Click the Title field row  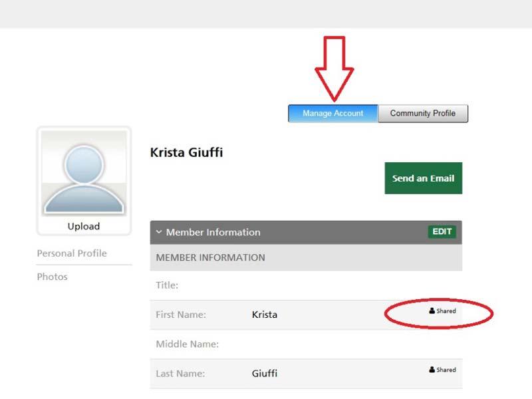pos(306,285)
